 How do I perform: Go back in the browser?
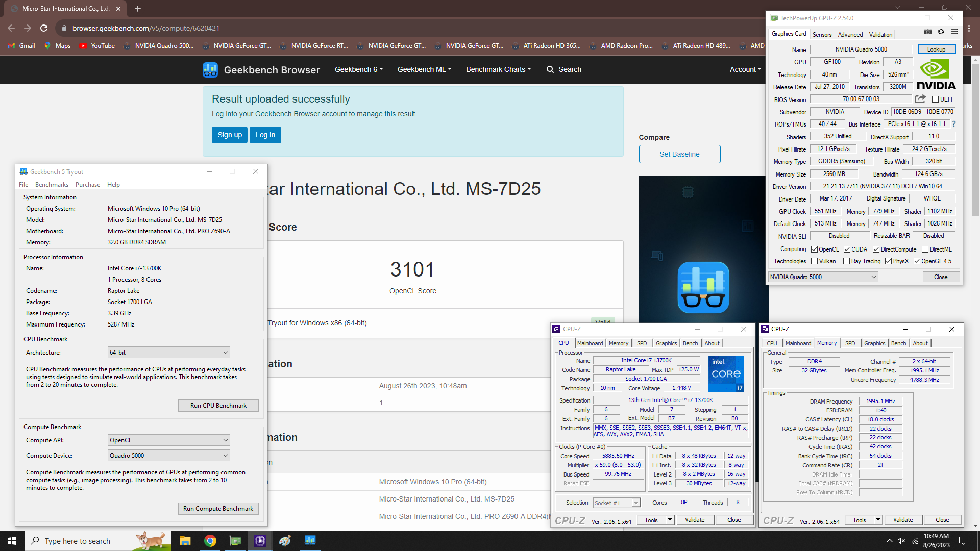11,28
